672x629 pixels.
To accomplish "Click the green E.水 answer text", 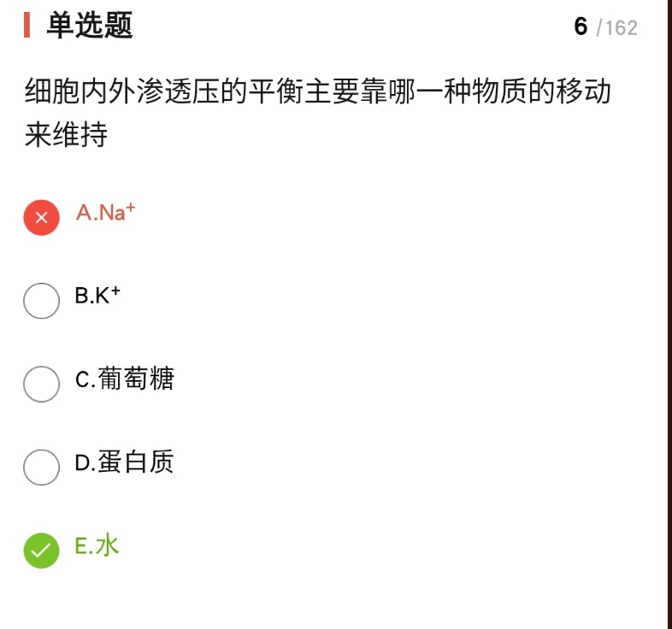I will pyautogui.click(x=97, y=545).
